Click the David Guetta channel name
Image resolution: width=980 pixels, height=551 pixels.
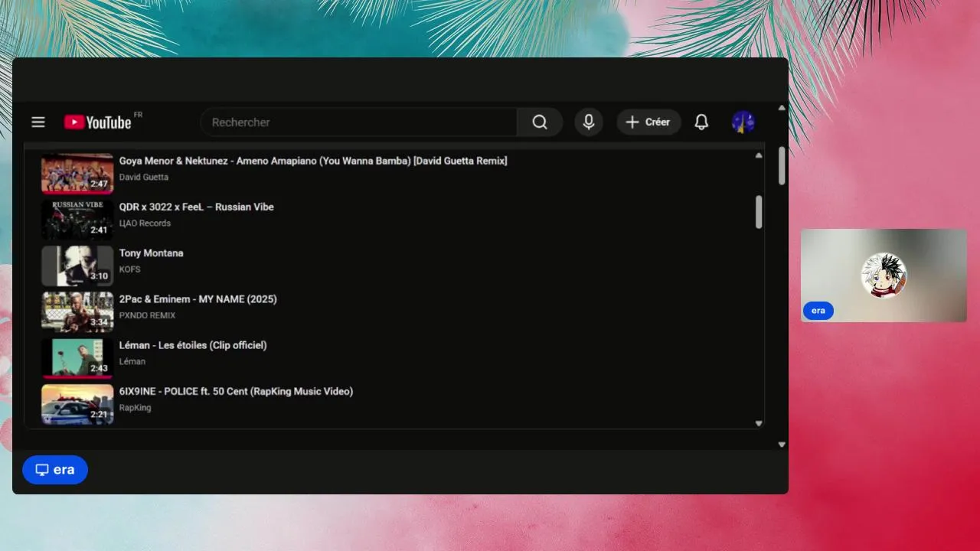point(144,177)
